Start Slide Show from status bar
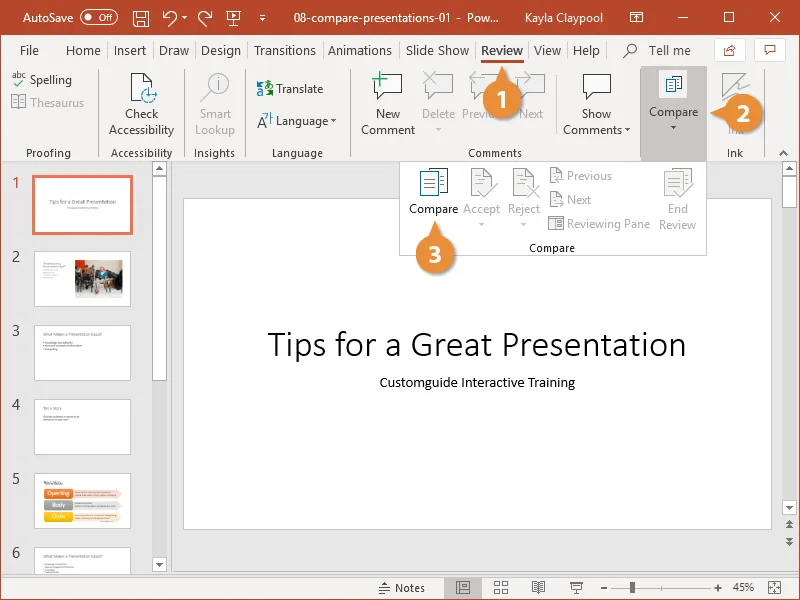This screenshot has width=800, height=600. (576, 587)
